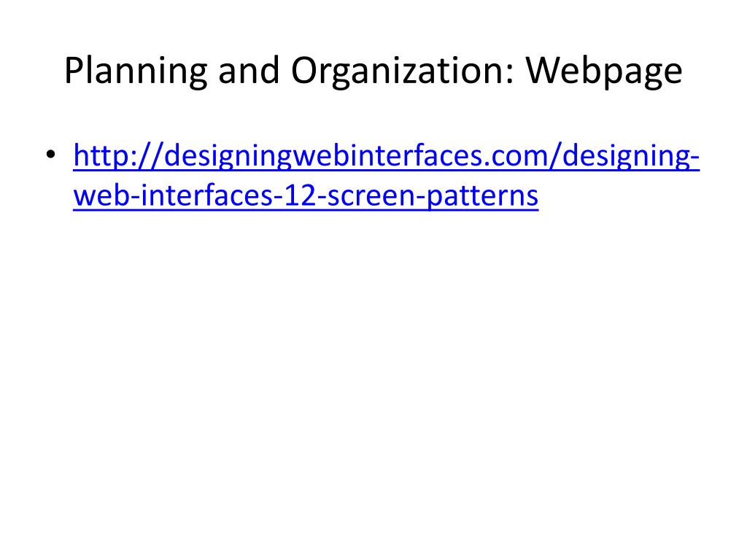Click the word 'patterns' in the link
Image resolution: width=747 pixels, height=560 pixels.
(x=482, y=195)
